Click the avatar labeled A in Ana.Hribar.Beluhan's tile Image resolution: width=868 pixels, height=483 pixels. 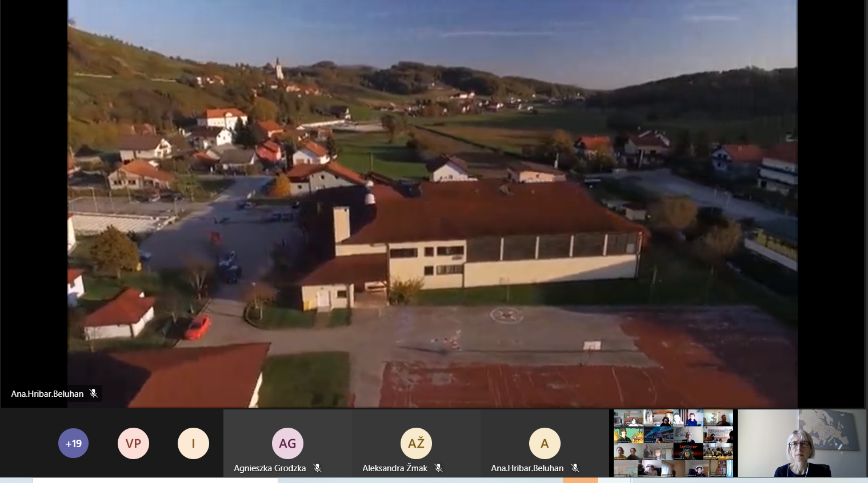pyautogui.click(x=545, y=443)
